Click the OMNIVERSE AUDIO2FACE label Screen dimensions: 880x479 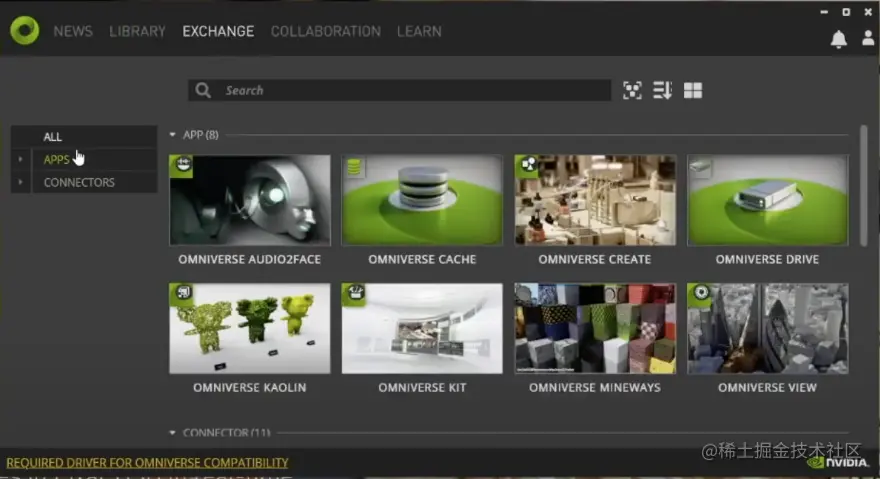[250, 259]
